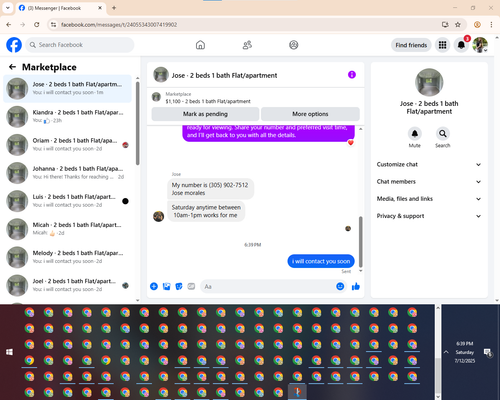The width and height of the screenshot is (500, 400).
Task: Bookmark this page with the star icon
Action: click(458, 24)
